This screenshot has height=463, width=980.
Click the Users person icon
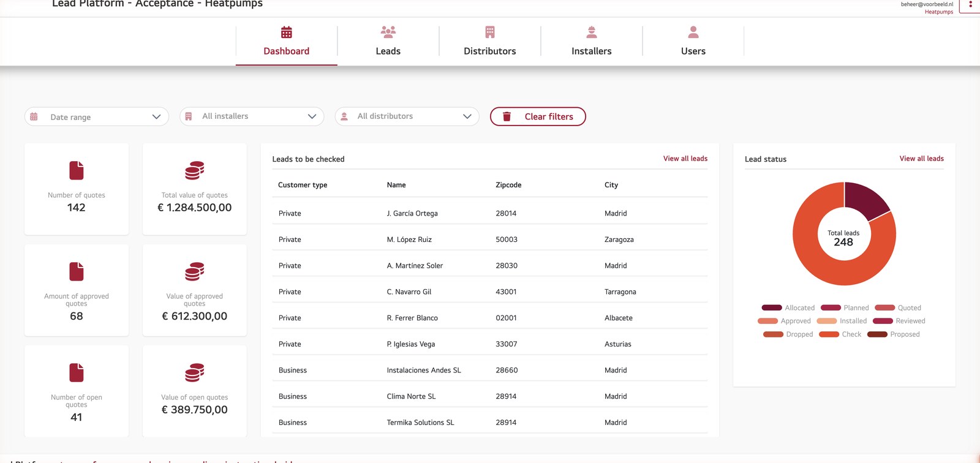[x=693, y=32]
